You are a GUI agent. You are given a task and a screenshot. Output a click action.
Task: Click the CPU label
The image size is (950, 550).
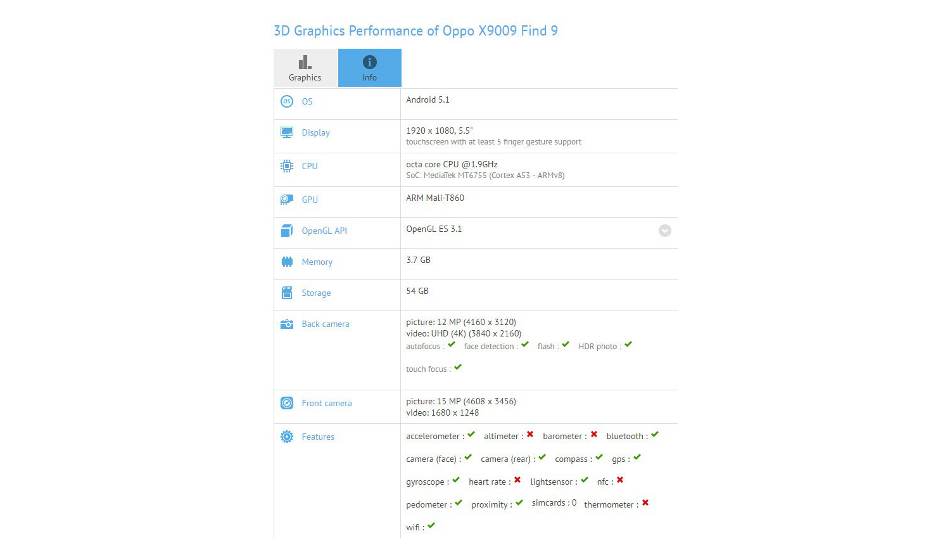310,166
